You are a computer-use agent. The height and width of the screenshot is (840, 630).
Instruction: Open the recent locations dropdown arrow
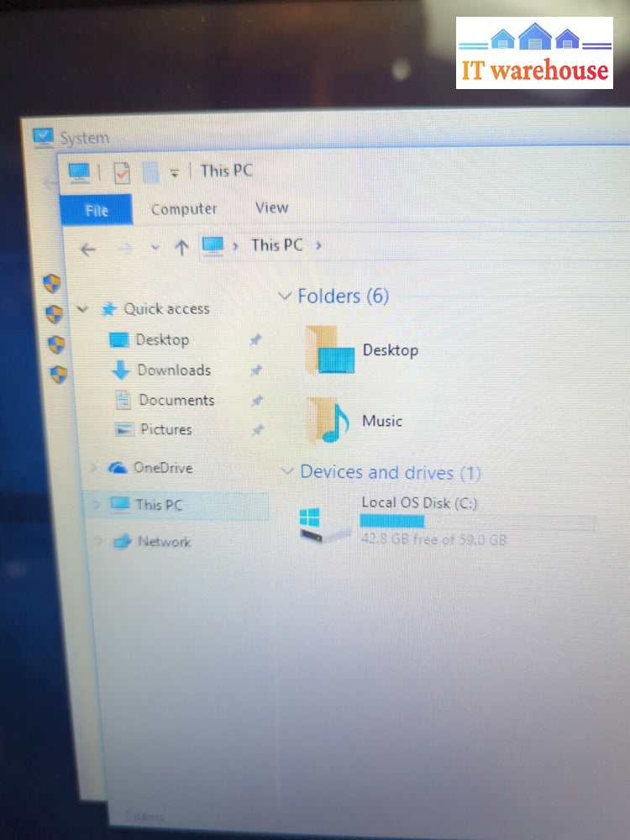[x=155, y=248]
